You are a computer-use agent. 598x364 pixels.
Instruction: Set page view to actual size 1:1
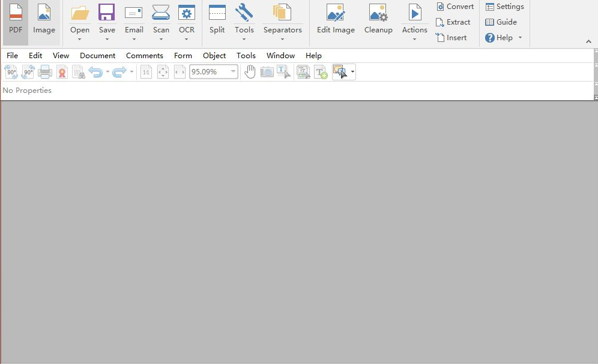[x=146, y=71]
